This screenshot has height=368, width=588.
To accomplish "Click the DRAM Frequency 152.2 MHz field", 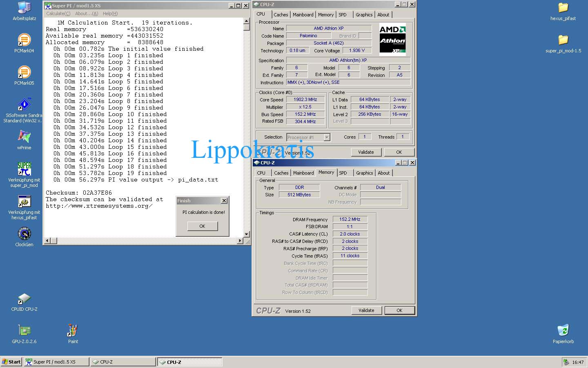I will tap(350, 219).
